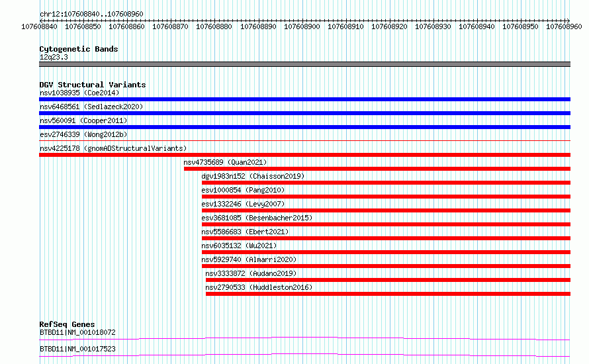Click ruler coordinate 107608950
589x364 pixels.
[x=521, y=26]
